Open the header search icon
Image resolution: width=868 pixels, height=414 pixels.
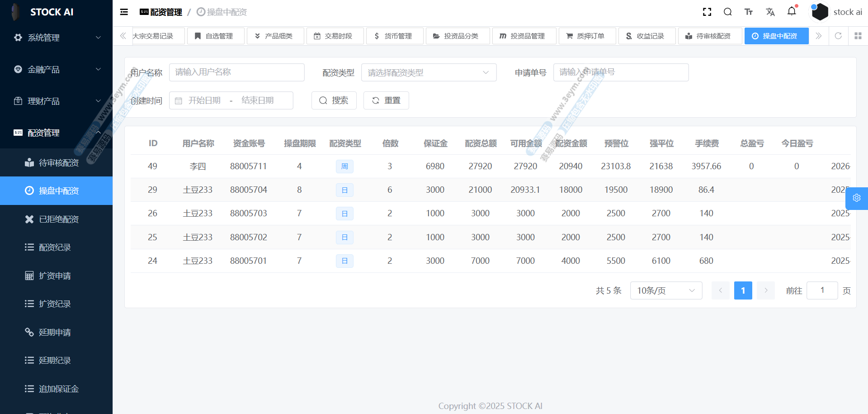pyautogui.click(x=728, y=12)
